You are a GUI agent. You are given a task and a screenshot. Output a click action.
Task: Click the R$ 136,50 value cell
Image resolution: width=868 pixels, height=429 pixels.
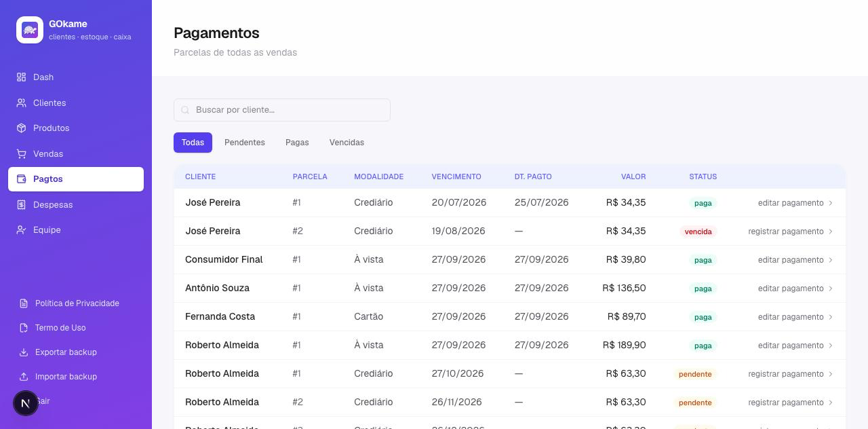[624, 288]
